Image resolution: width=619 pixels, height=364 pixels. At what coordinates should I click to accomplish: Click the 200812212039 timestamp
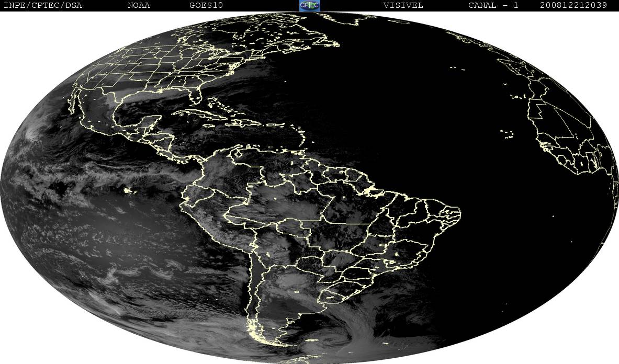tap(573, 5)
